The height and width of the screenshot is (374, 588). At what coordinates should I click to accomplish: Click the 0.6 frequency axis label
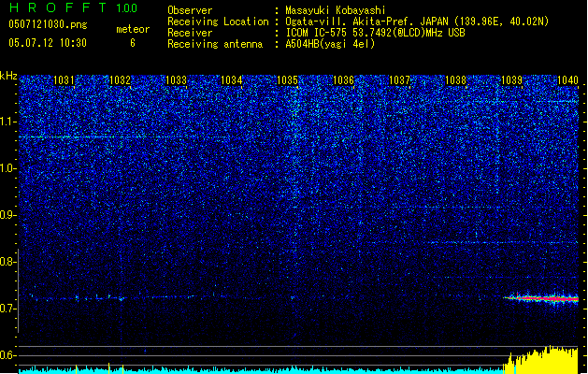point(8,355)
